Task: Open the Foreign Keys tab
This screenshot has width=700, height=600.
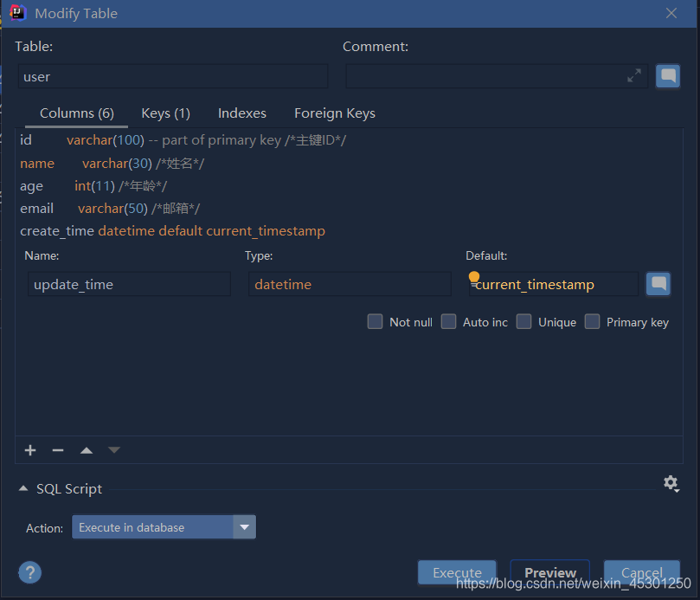Action: [334, 113]
